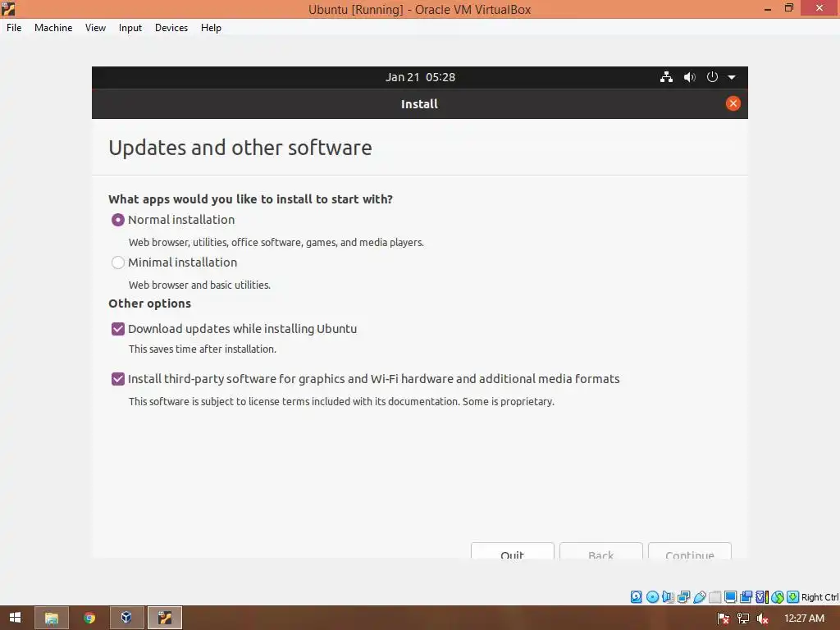
Task: Open Google Chrome from the taskbar
Action: coord(89,618)
